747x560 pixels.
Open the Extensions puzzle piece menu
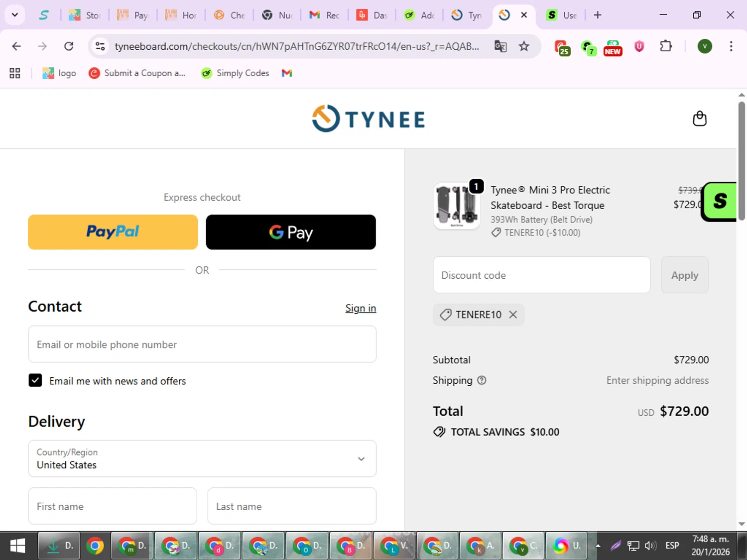pos(666,46)
